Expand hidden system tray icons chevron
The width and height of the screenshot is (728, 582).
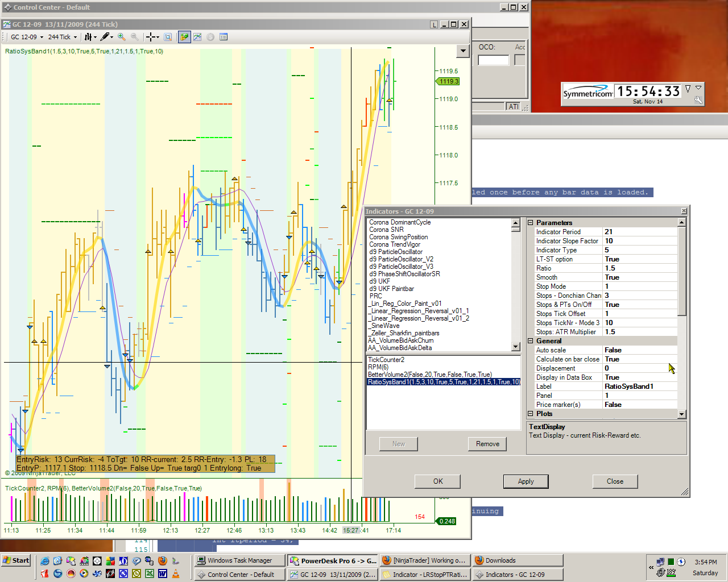[651, 567]
